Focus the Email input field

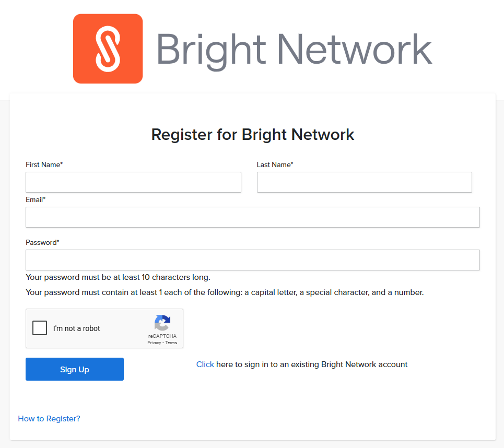click(253, 217)
